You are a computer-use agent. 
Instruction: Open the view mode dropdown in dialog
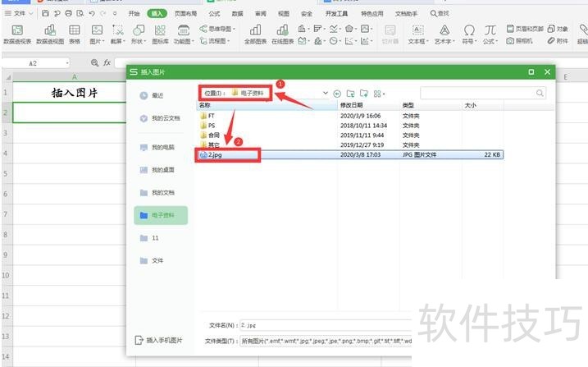[380, 94]
